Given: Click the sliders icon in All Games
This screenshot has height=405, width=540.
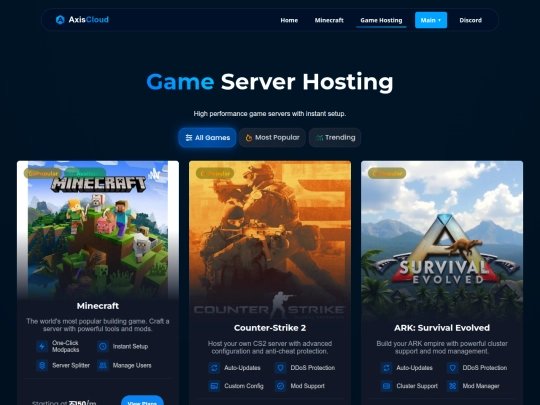Looking at the screenshot, I should [x=189, y=138].
